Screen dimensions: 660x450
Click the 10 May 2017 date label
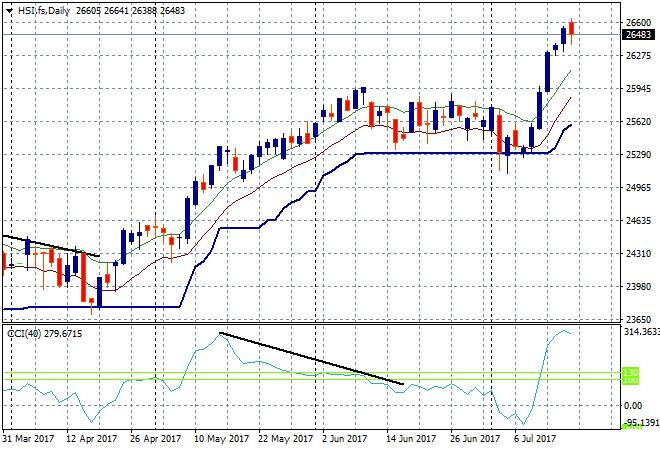point(221,439)
